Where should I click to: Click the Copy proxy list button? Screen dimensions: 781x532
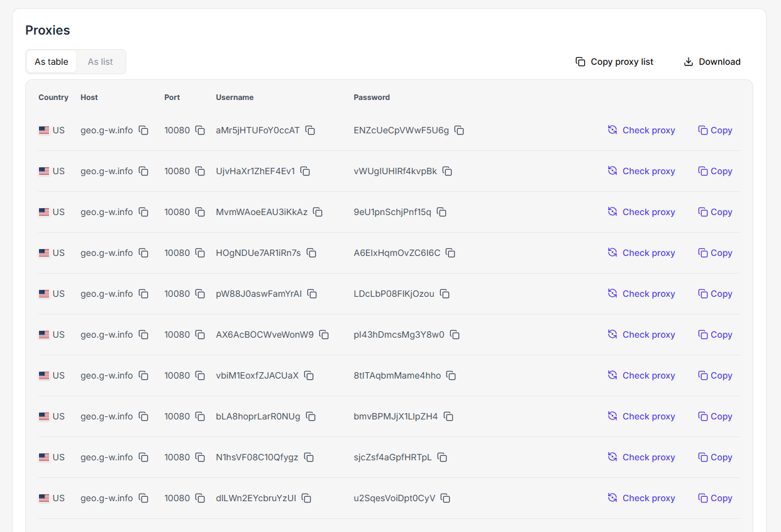614,62
